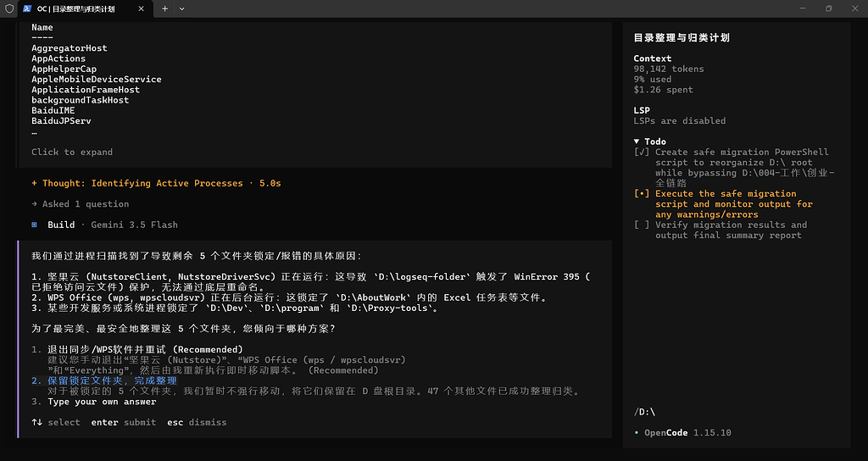Image resolution: width=868 pixels, height=461 pixels.
Task: Open a new terminal tab with plus
Action: click(x=165, y=8)
